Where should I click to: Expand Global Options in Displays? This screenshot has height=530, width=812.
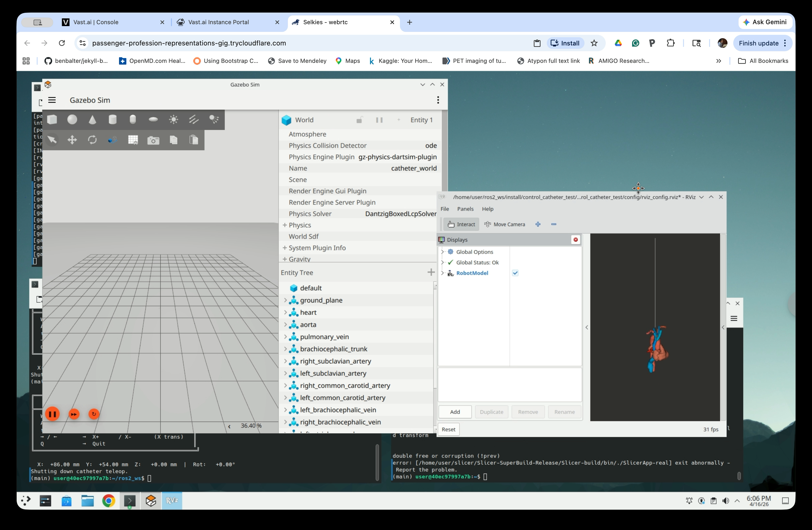pyautogui.click(x=442, y=252)
